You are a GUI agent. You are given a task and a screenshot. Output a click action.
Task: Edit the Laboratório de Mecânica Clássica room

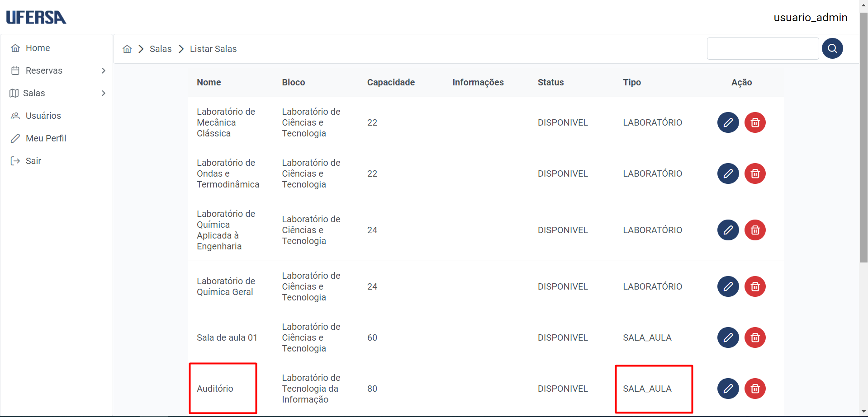coord(728,122)
